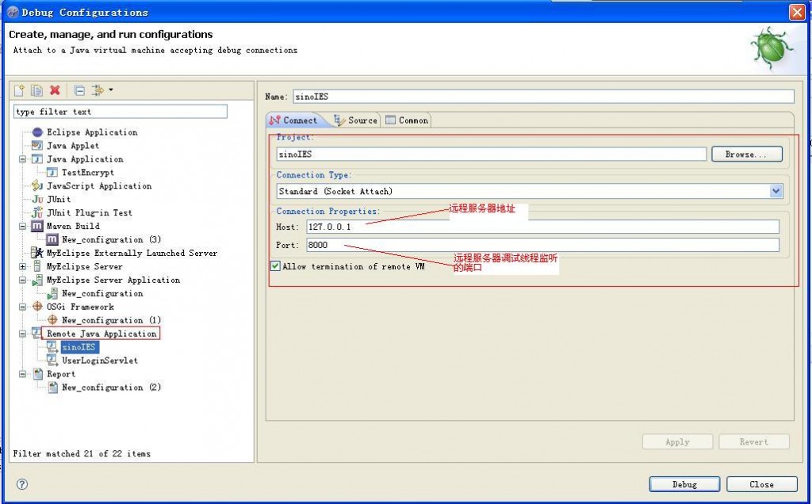The height and width of the screenshot is (504, 812).
Task: Click the Name input field
Action: [x=543, y=96]
